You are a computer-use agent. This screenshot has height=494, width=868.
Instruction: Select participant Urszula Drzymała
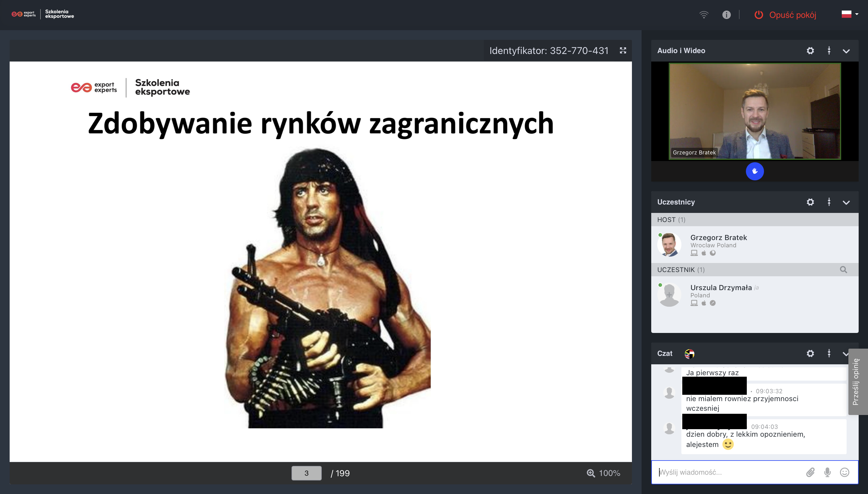click(721, 288)
